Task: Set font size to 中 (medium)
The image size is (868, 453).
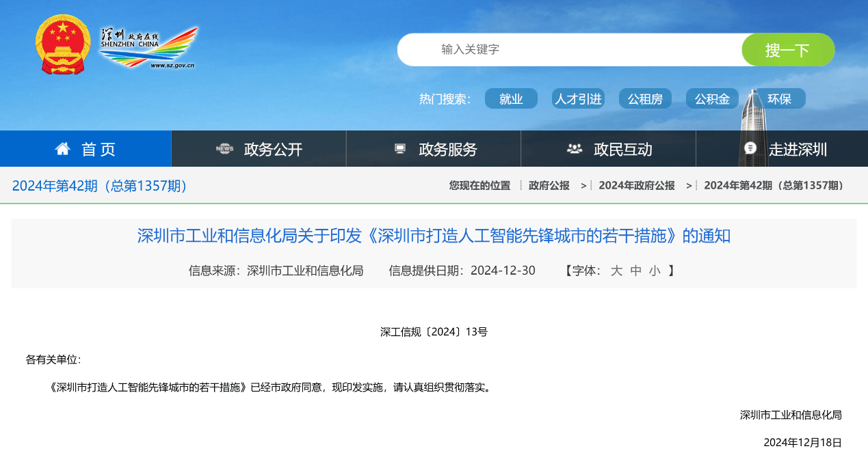Action: coord(635,271)
